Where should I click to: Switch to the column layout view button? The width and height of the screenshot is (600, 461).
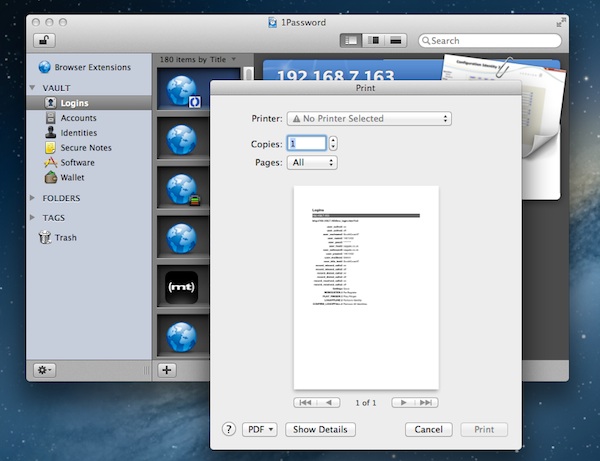click(374, 40)
